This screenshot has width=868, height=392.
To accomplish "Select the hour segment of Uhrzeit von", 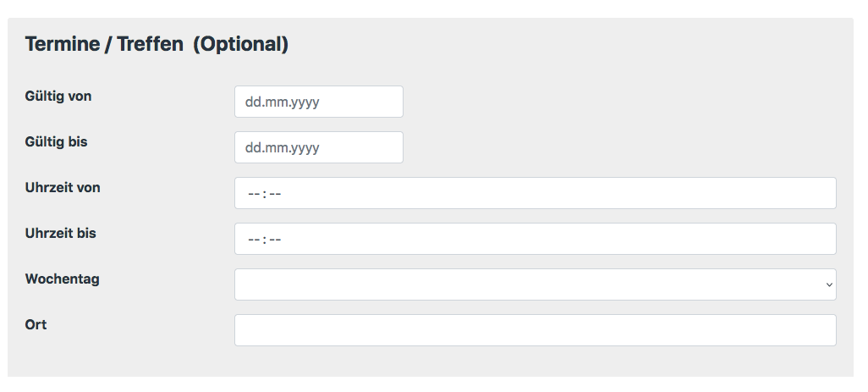I will coord(253,194).
